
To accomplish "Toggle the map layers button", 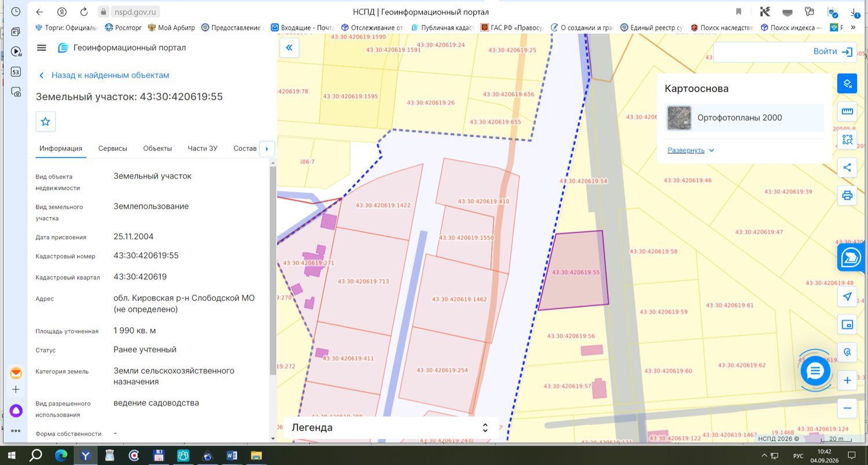I will click(x=847, y=83).
